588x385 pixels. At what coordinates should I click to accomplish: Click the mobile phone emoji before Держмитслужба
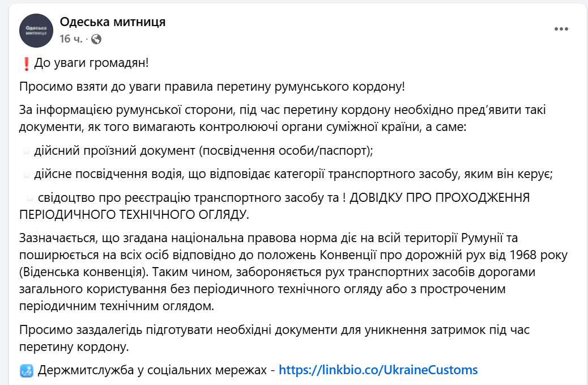pyautogui.click(x=26, y=370)
